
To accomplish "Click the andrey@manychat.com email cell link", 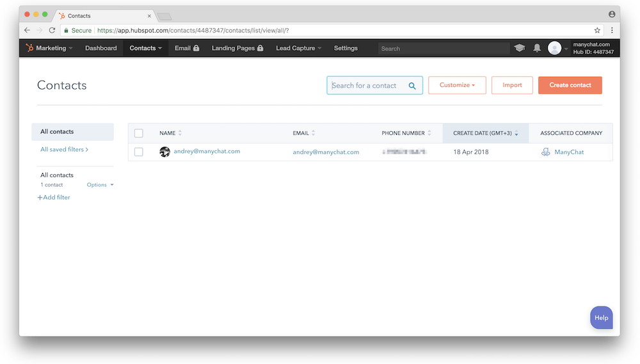I will pyautogui.click(x=326, y=152).
